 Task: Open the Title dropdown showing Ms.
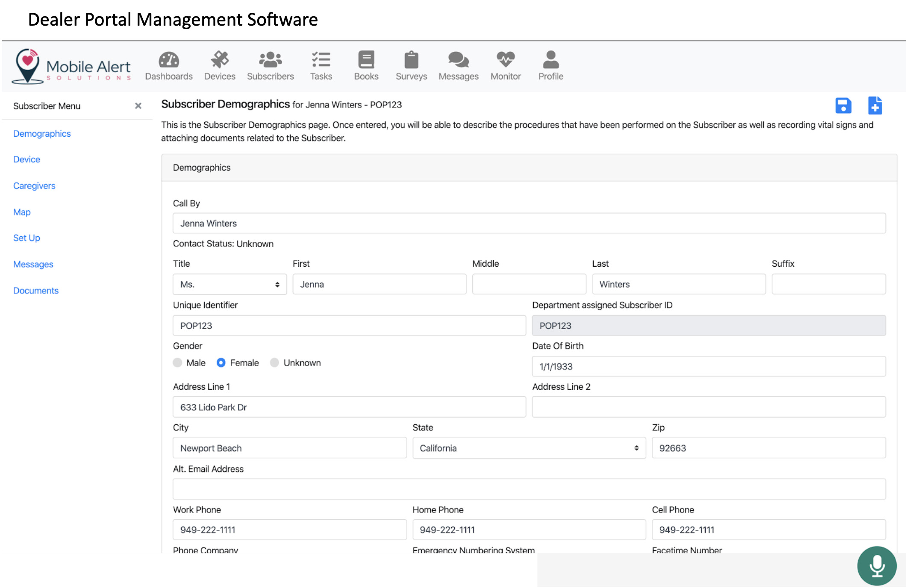tap(229, 285)
